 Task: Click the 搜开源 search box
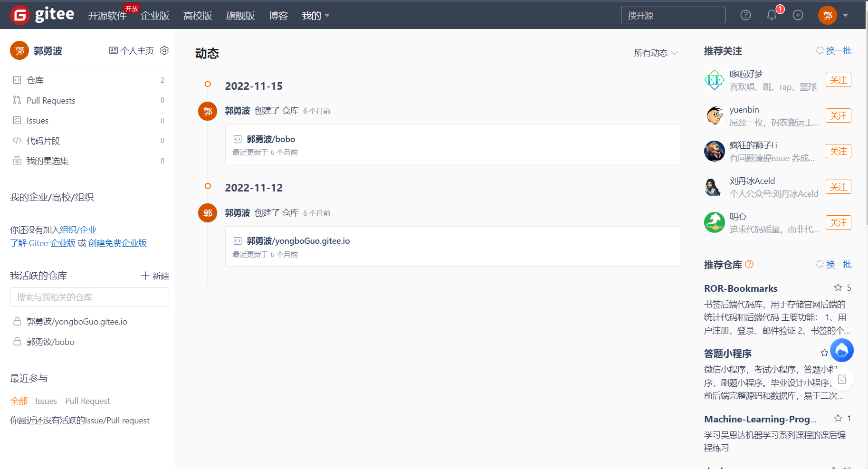[x=673, y=15]
